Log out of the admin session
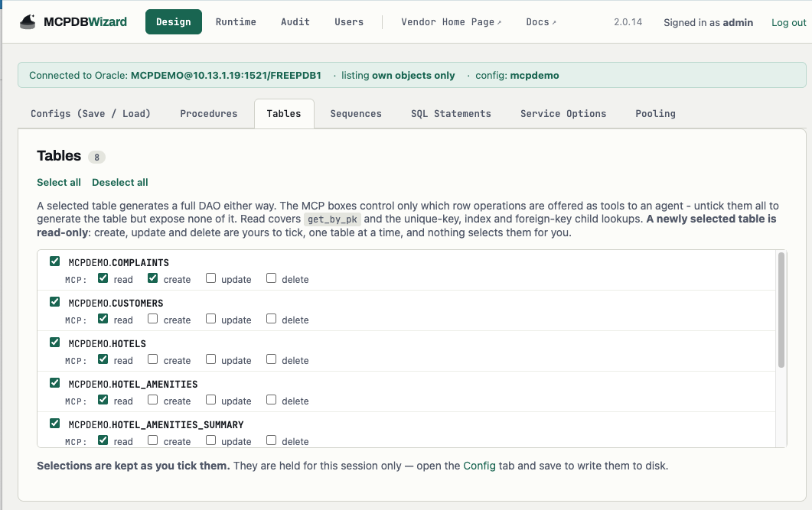812x510 pixels. (789, 22)
